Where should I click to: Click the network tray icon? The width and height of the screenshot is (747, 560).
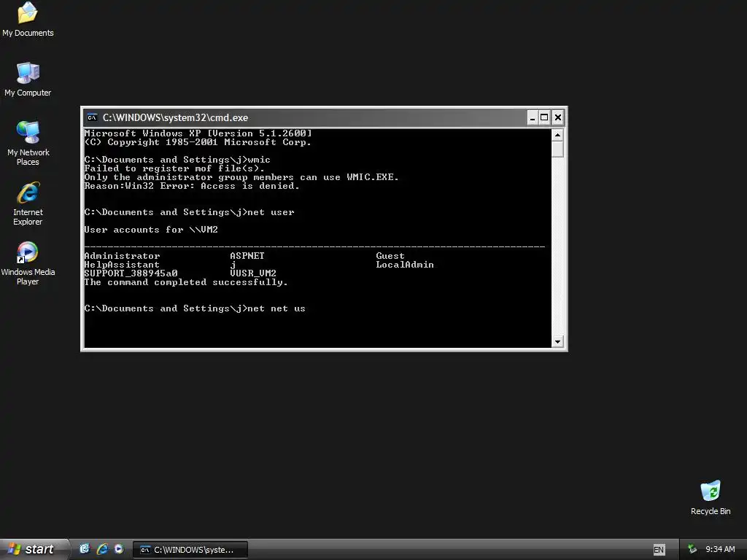[x=692, y=549]
